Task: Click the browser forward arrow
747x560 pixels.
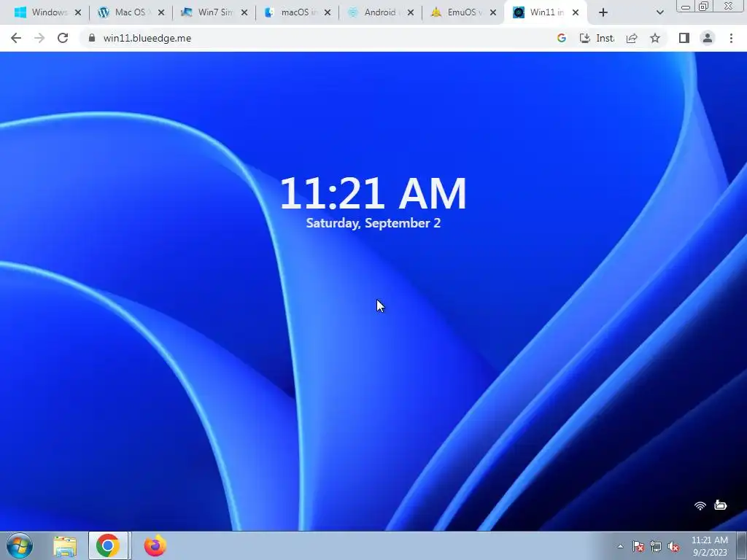Action: point(39,38)
